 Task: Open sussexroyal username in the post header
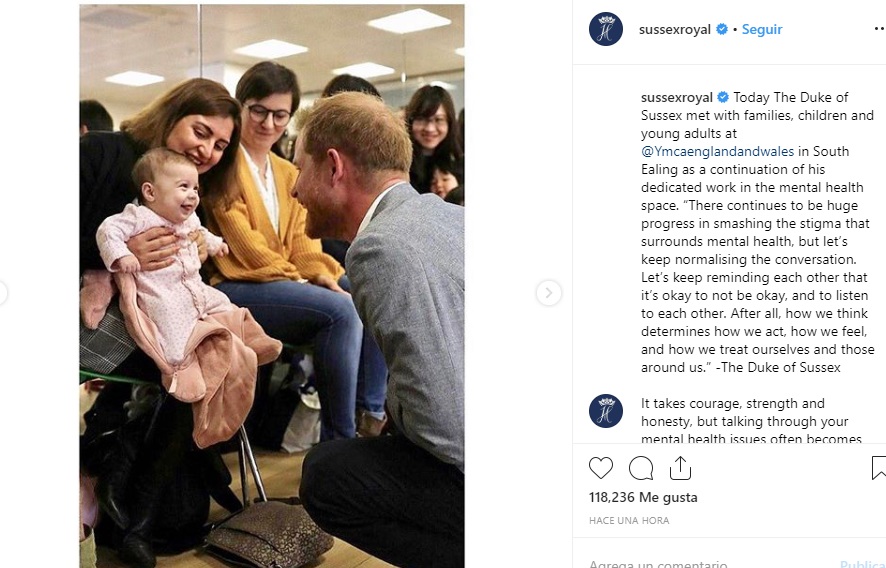674,30
